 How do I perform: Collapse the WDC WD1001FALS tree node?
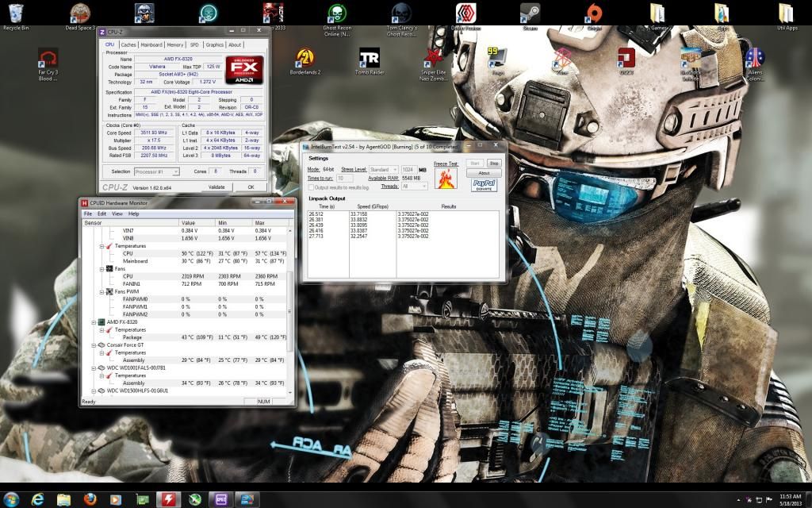94,368
